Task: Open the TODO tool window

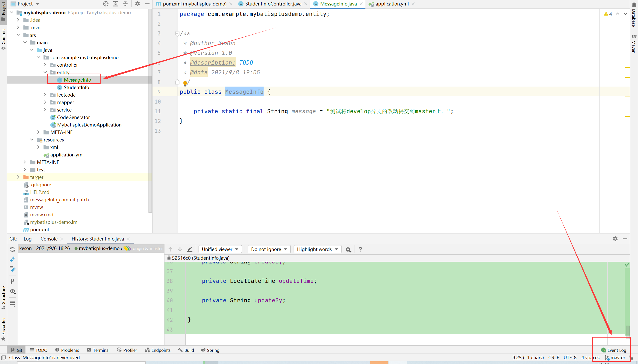Action: point(38,350)
